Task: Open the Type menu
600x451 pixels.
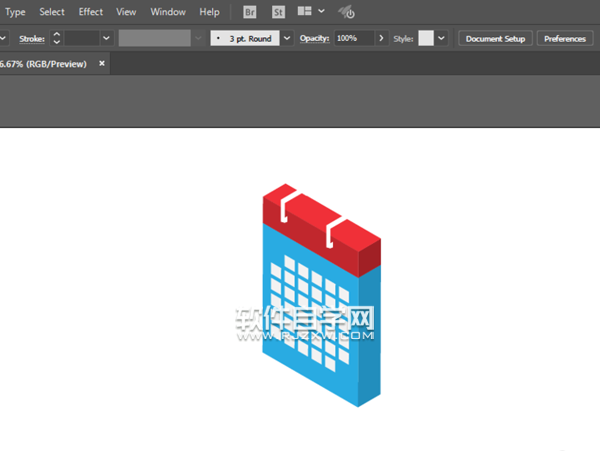Action: (x=16, y=12)
